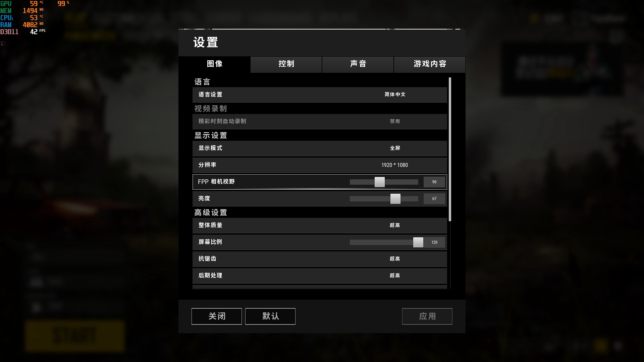
Task: Expand 整体质量 option set to 超高
Action: [320, 226]
